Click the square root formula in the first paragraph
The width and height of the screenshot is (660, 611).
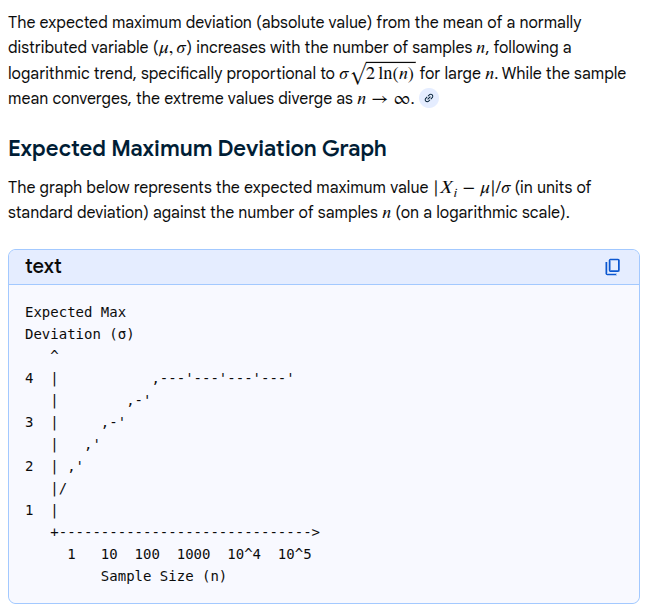(x=380, y=74)
